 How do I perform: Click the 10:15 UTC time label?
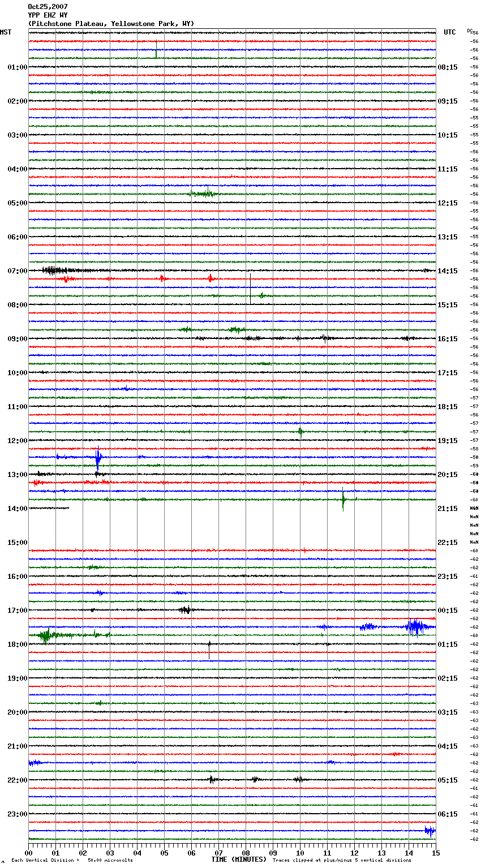tap(448, 135)
